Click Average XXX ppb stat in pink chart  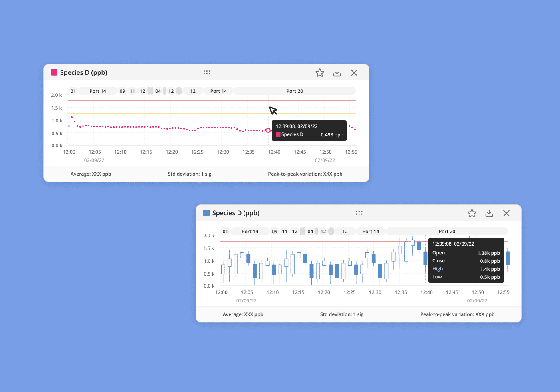click(x=91, y=174)
